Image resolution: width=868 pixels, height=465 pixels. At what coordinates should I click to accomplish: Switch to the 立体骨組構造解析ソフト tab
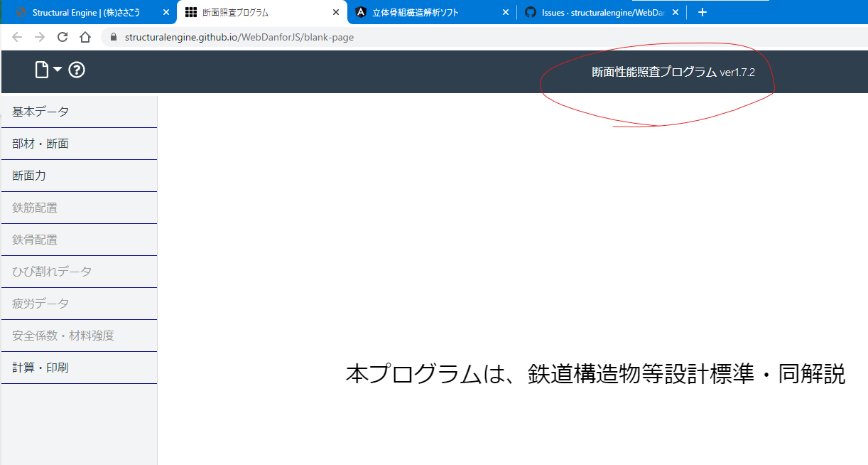(426, 11)
